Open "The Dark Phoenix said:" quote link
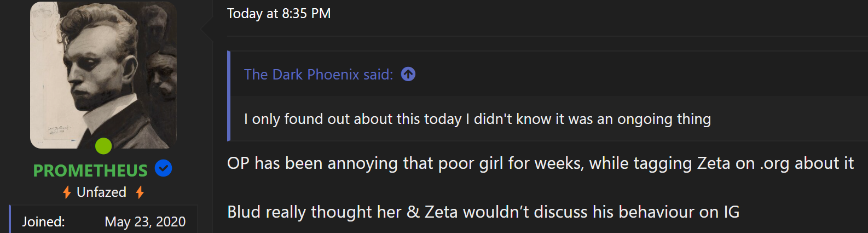 319,75
